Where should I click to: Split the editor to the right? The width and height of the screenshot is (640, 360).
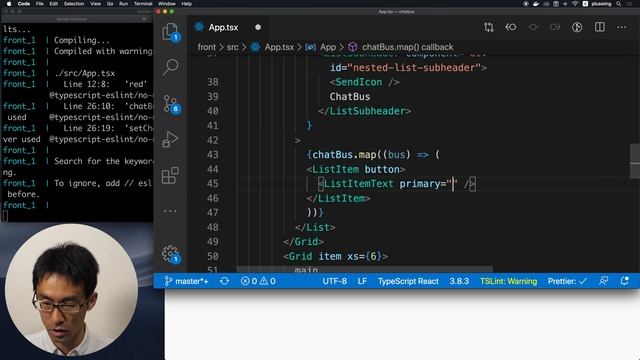[x=600, y=27]
